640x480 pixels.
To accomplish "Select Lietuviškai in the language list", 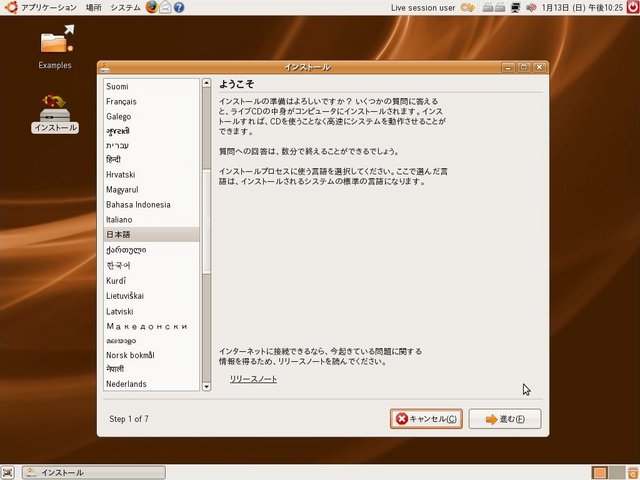I will [x=151, y=296].
